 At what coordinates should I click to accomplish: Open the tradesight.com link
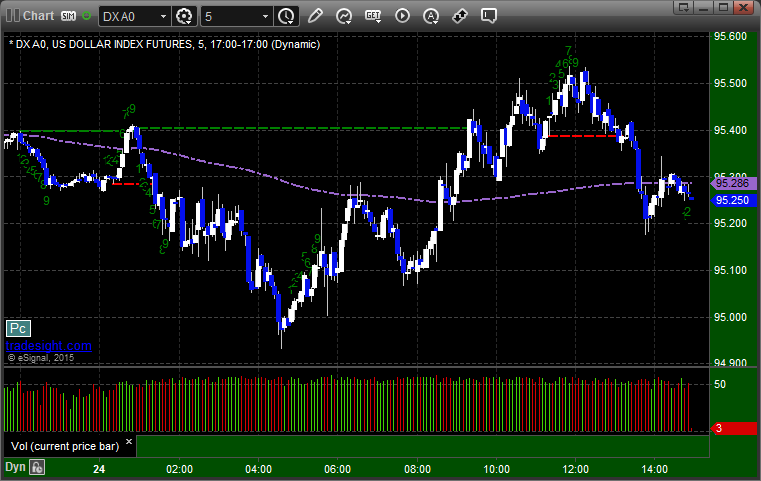click(x=49, y=346)
